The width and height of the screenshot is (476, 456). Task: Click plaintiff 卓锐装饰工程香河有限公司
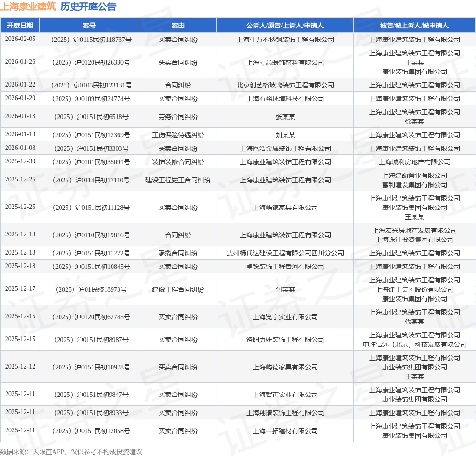click(285, 267)
